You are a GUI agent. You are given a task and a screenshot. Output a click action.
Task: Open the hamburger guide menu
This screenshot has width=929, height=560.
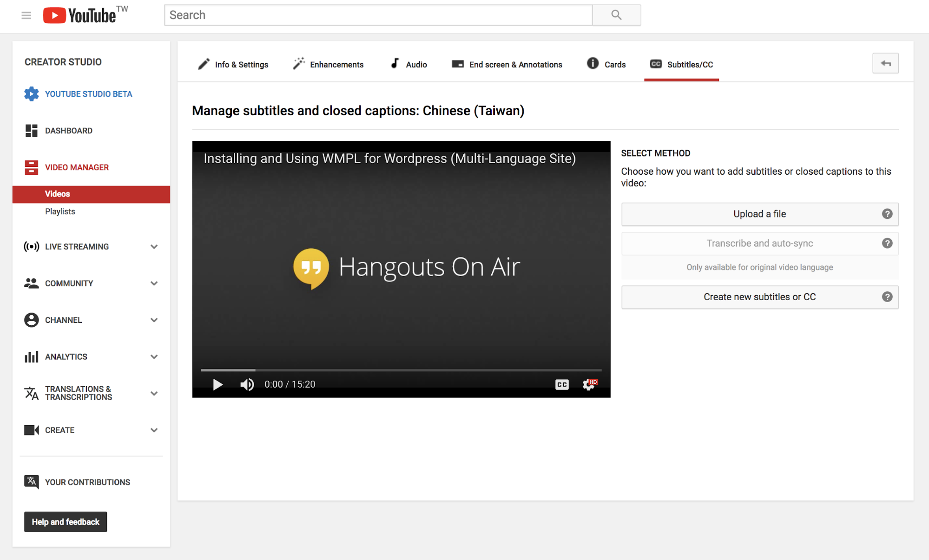[26, 15]
